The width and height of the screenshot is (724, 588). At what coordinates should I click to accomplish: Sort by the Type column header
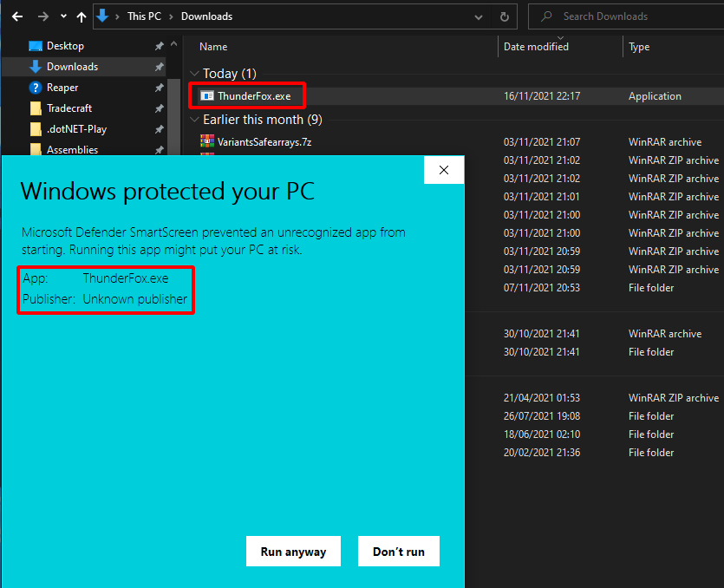(638, 47)
